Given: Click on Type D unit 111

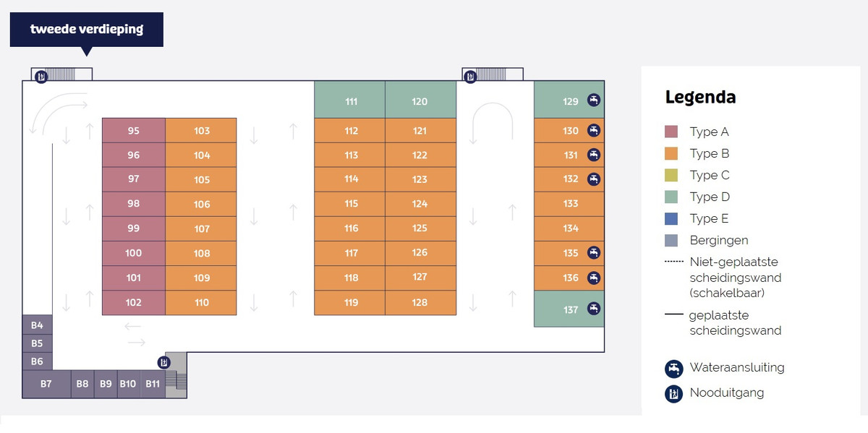Looking at the screenshot, I should [351, 101].
